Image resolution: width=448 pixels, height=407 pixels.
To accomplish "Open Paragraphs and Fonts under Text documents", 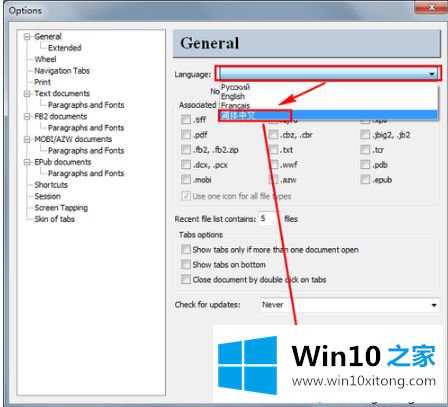I will 86,105.
